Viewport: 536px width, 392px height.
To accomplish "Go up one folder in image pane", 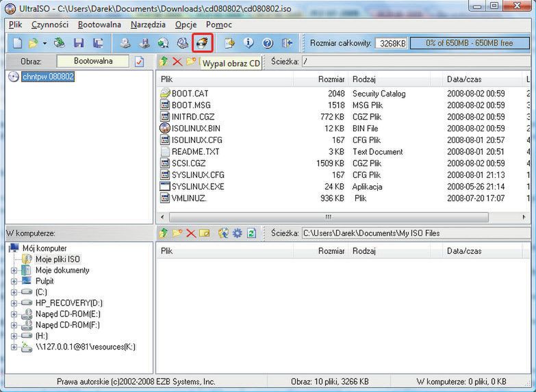I will (x=164, y=62).
